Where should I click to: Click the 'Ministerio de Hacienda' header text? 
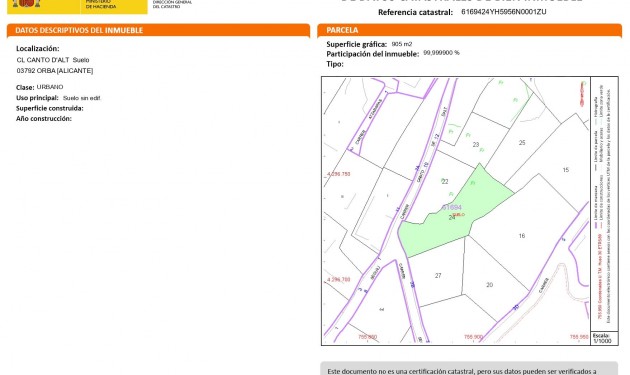pos(101,4)
